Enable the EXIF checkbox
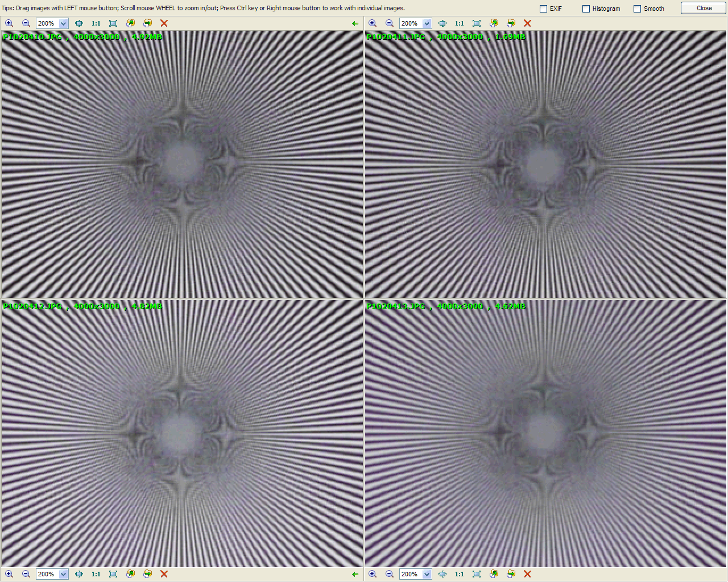This screenshot has width=728, height=582. pos(543,9)
